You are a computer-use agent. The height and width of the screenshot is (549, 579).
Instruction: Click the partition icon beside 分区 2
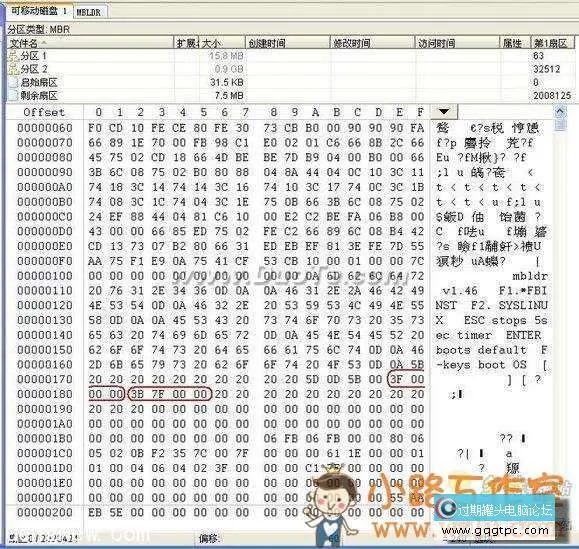click(x=14, y=69)
